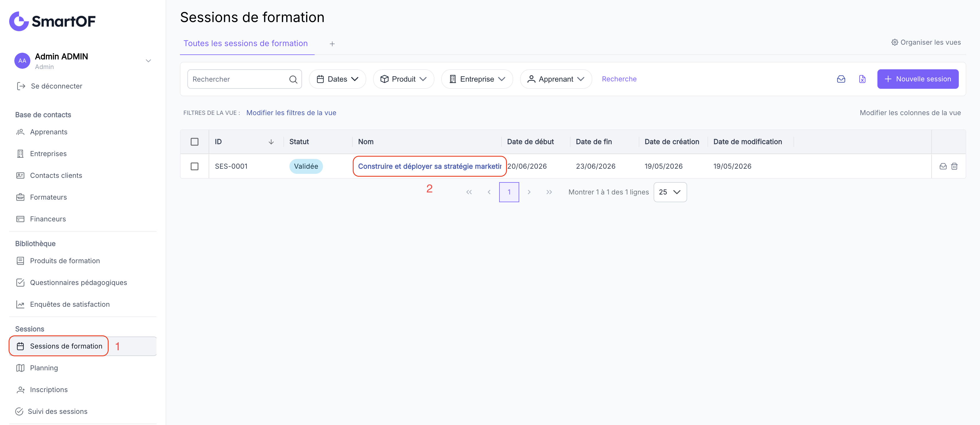The height and width of the screenshot is (425, 980).
Task: Click page number 1 button
Action: pos(509,192)
